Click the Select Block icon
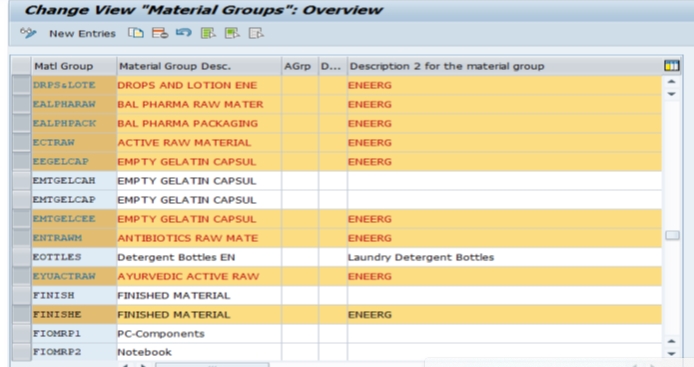 pyautogui.click(x=232, y=33)
